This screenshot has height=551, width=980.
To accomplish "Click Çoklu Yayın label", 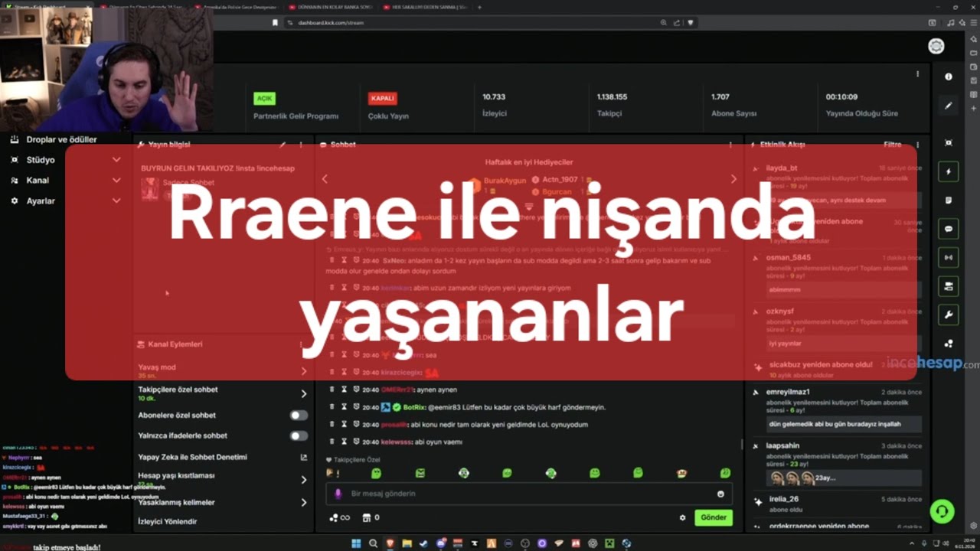I will point(388,116).
